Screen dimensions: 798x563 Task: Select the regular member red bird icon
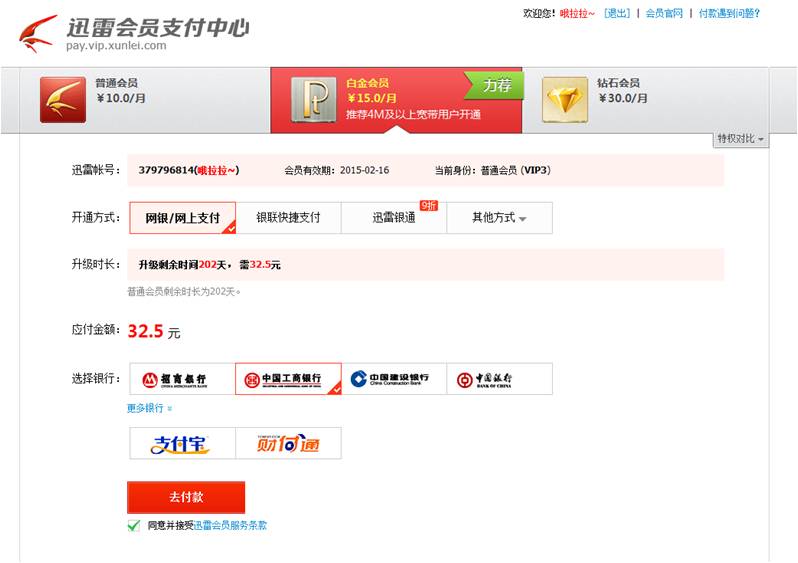pos(63,100)
